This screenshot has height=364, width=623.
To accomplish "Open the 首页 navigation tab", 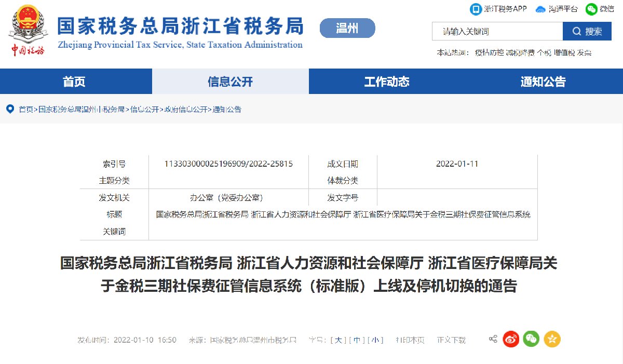I will 74,82.
